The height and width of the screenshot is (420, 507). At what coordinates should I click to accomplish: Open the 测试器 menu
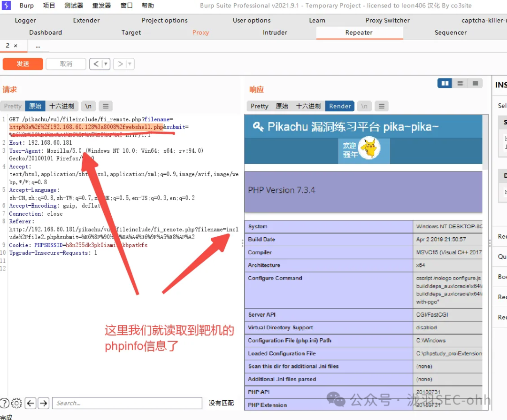pyautogui.click(x=74, y=6)
